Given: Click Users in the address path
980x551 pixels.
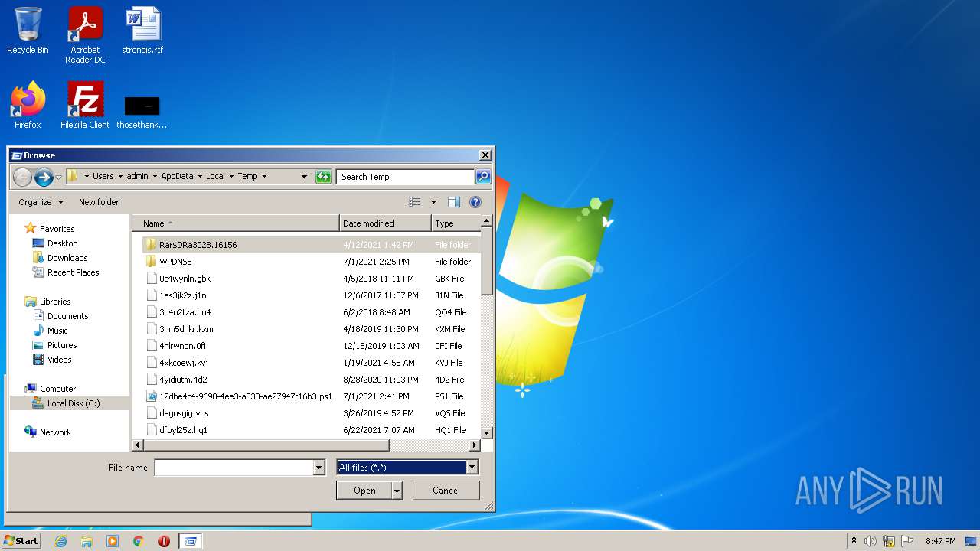Looking at the screenshot, I should pyautogui.click(x=103, y=176).
